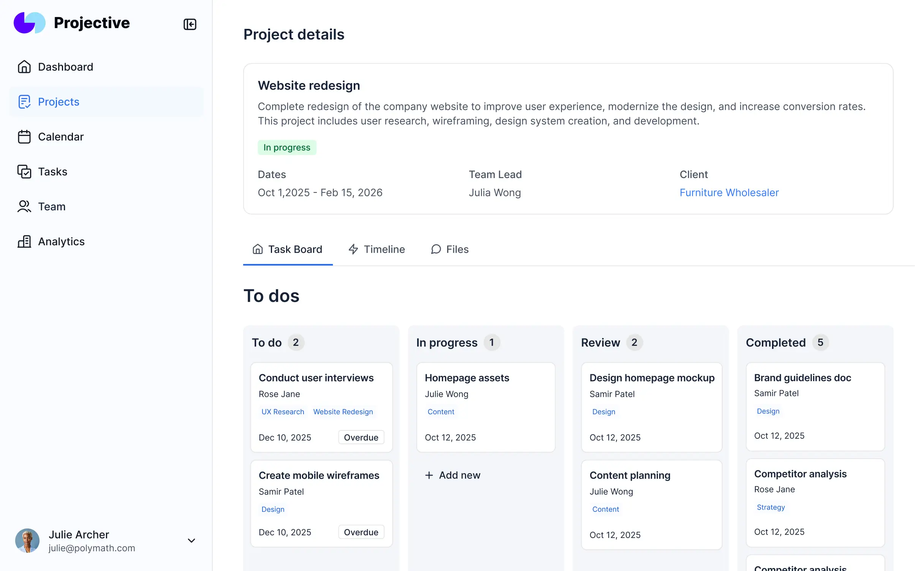Click the home icon on Task Board tab

point(258,249)
